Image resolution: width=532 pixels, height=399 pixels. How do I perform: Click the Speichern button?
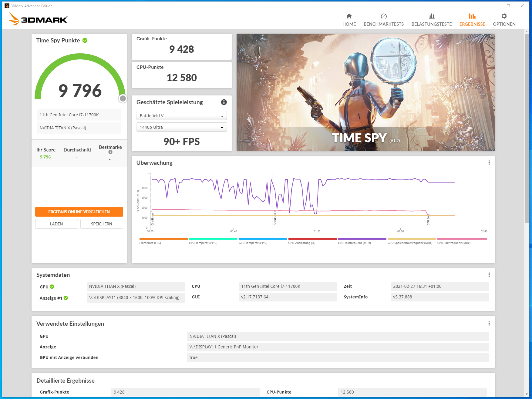tap(102, 224)
